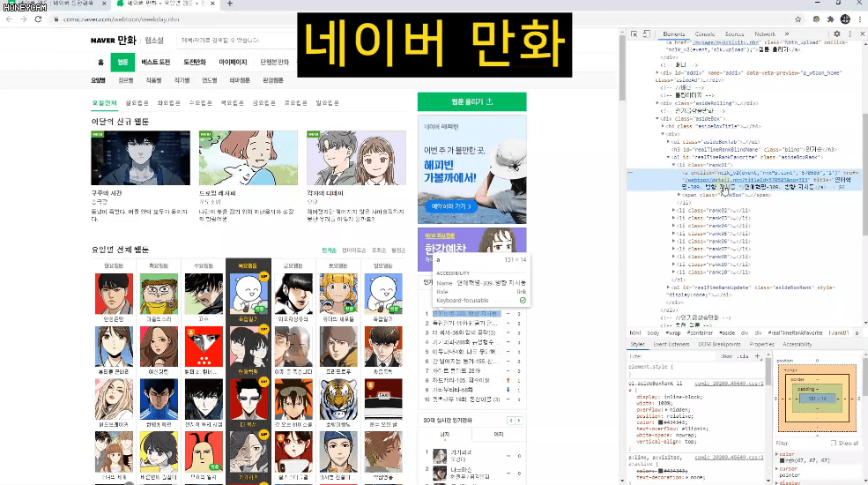
Task: Click the green 웹툰 올리기 button
Action: pyautogui.click(x=471, y=102)
